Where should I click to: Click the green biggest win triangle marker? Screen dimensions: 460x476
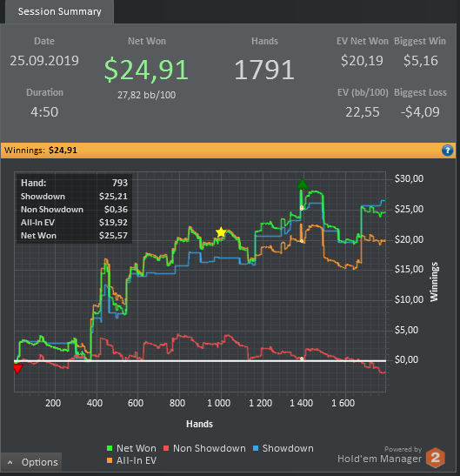coord(303,184)
